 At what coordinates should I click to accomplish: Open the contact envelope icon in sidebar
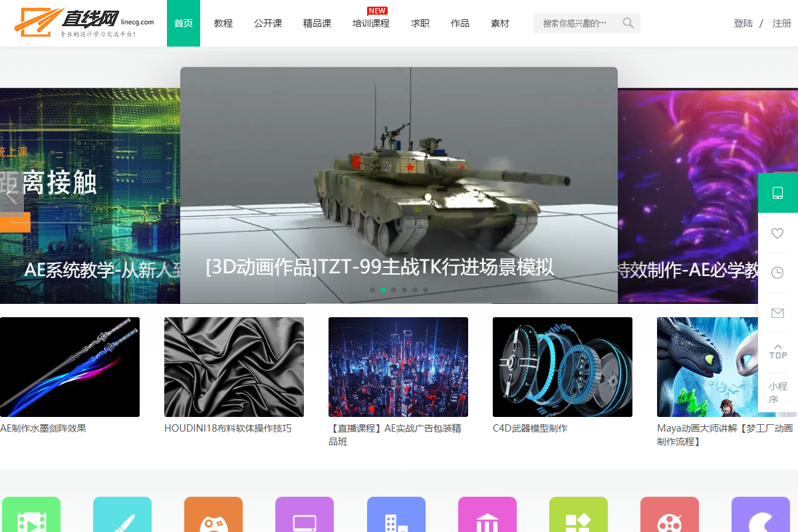[777, 313]
